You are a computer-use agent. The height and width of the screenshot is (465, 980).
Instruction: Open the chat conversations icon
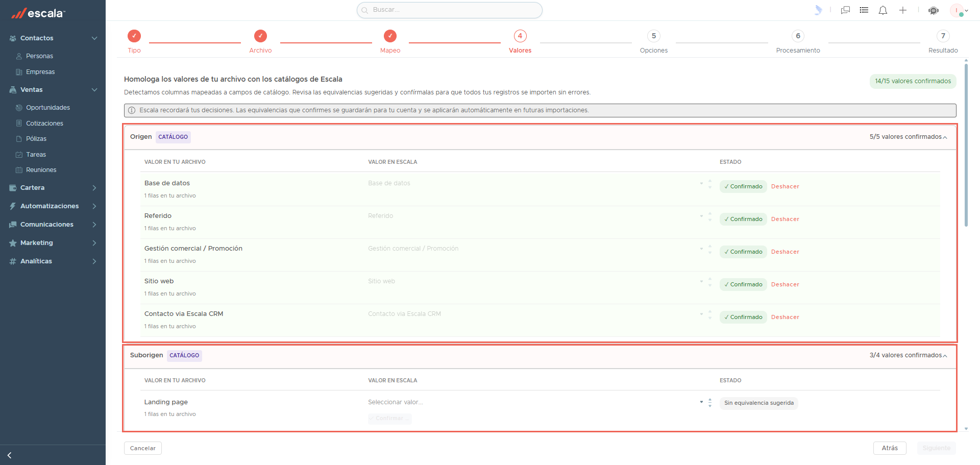pos(845,10)
